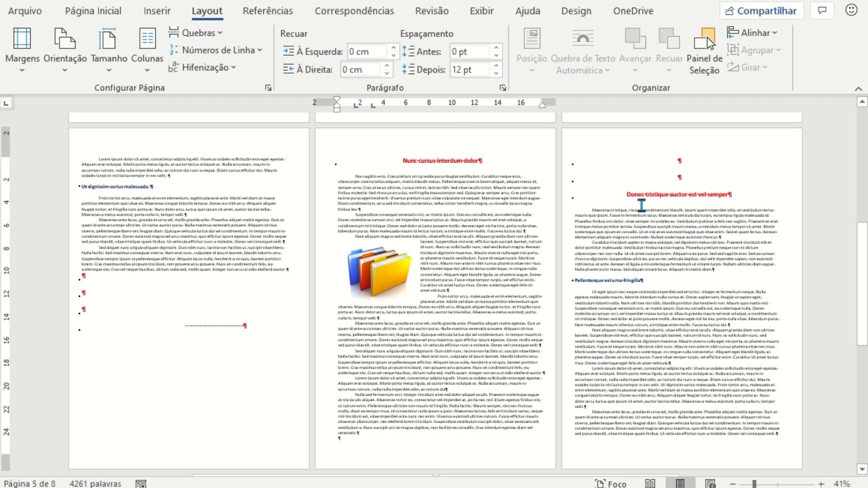Click the vertical scrollbar up arrow
Image resolution: width=868 pixels, height=488 pixels.
coord(861,102)
